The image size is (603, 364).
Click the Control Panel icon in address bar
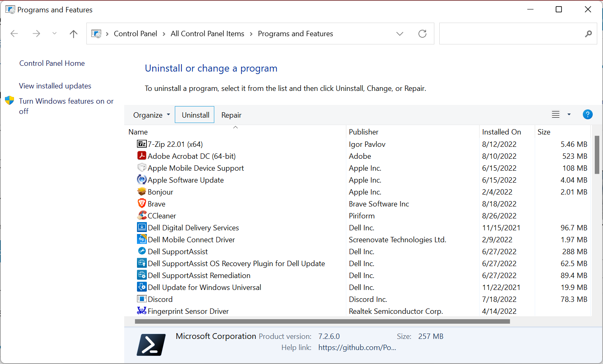point(96,34)
